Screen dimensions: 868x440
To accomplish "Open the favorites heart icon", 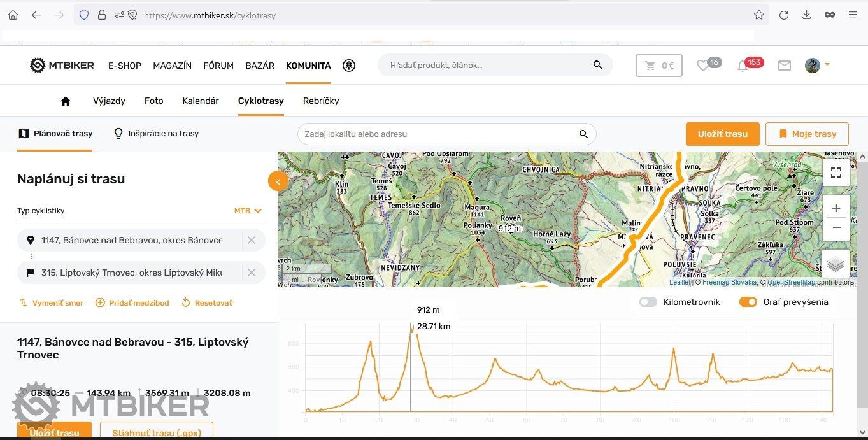I will (x=703, y=65).
